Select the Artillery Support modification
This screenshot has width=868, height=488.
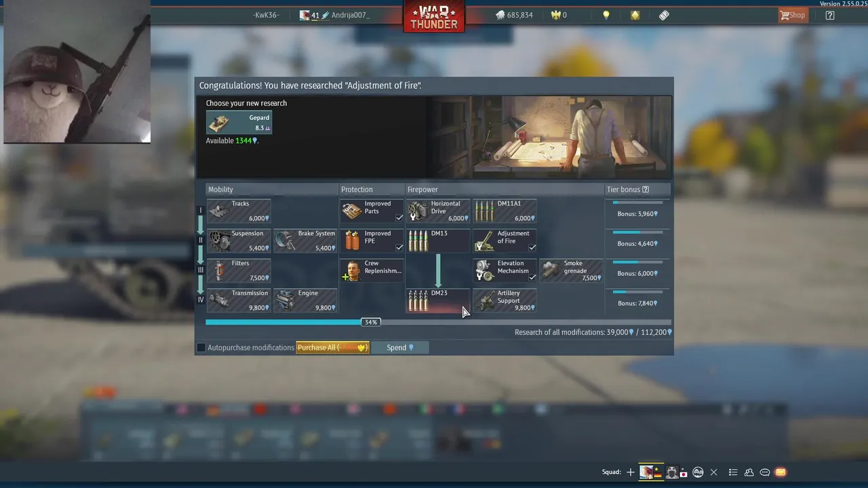coord(505,300)
